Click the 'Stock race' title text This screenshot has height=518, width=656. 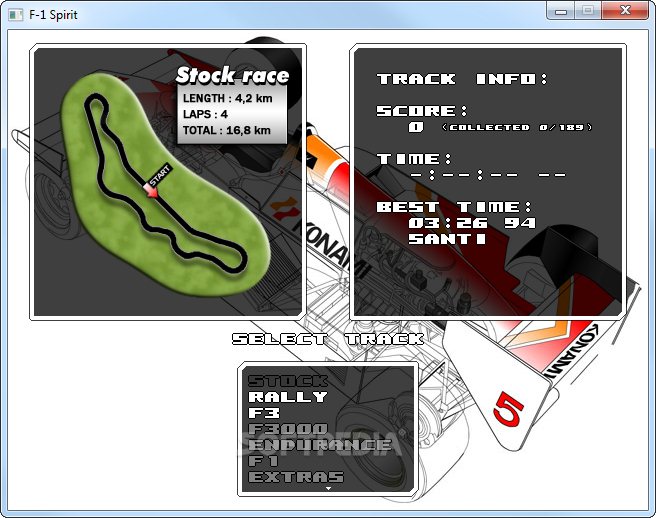pos(232,75)
